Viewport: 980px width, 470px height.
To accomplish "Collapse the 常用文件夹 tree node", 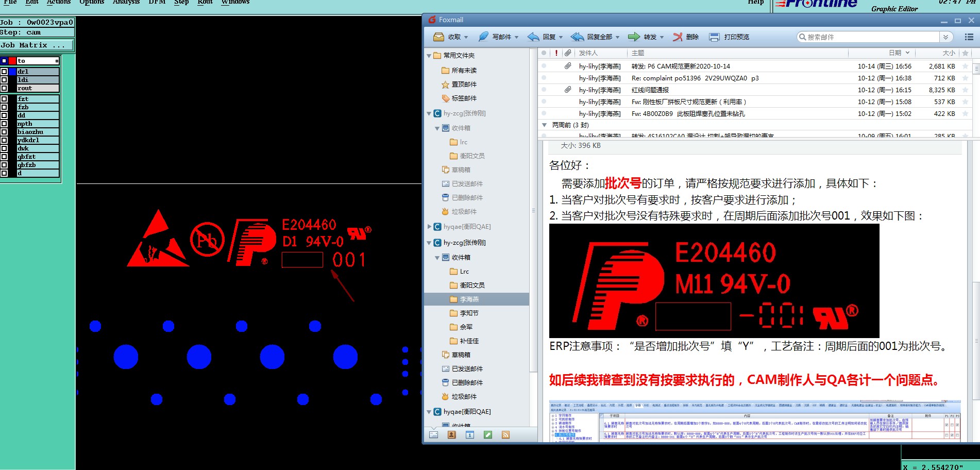I will coord(429,56).
